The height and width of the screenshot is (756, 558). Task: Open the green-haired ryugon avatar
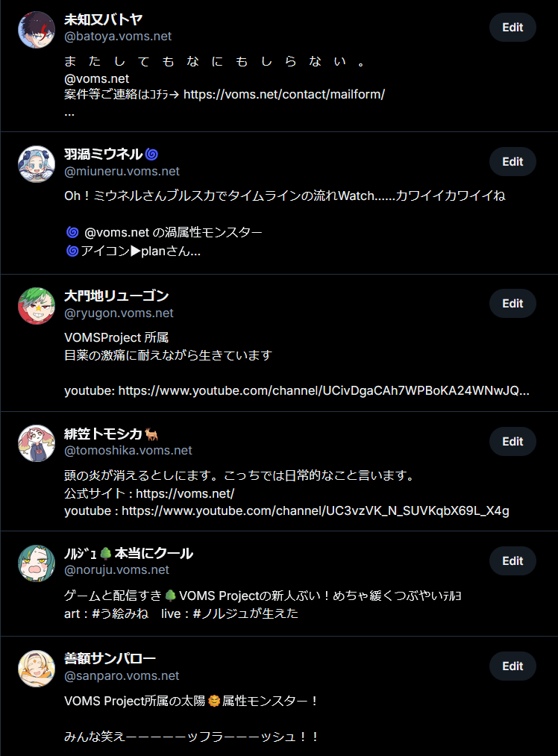click(x=37, y=306)
